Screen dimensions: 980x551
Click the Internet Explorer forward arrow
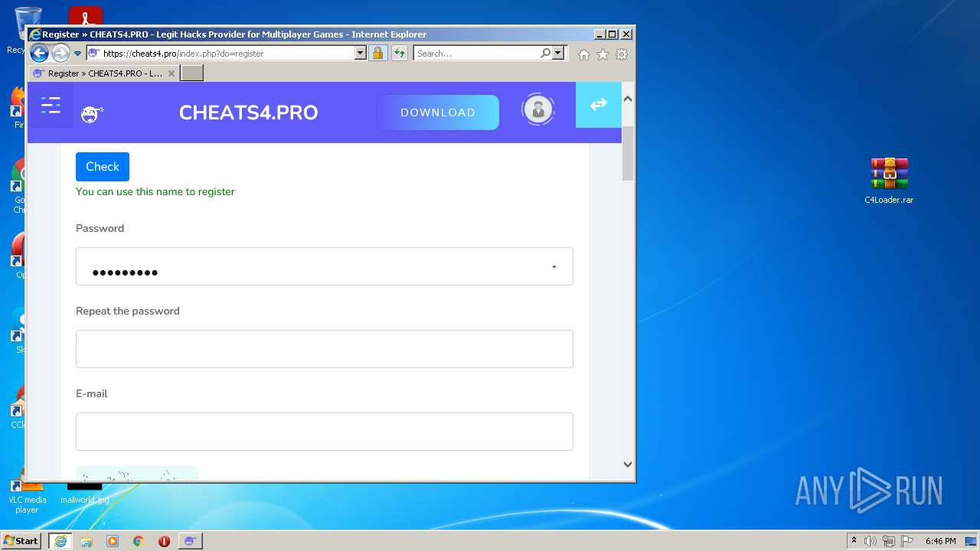coord(60,54)
